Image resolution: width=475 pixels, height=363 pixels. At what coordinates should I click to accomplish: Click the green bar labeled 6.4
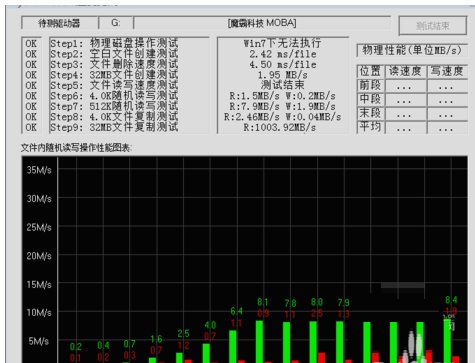click(233, 346)
